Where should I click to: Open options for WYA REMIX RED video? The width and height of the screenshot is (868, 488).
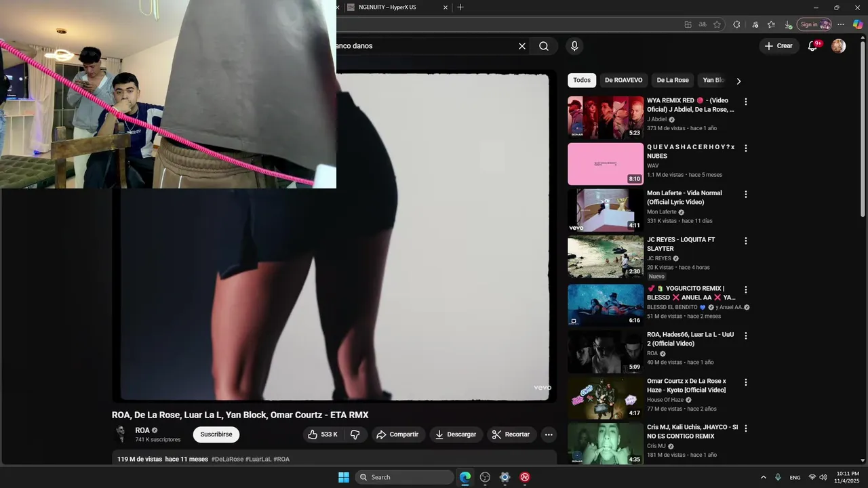746,102
